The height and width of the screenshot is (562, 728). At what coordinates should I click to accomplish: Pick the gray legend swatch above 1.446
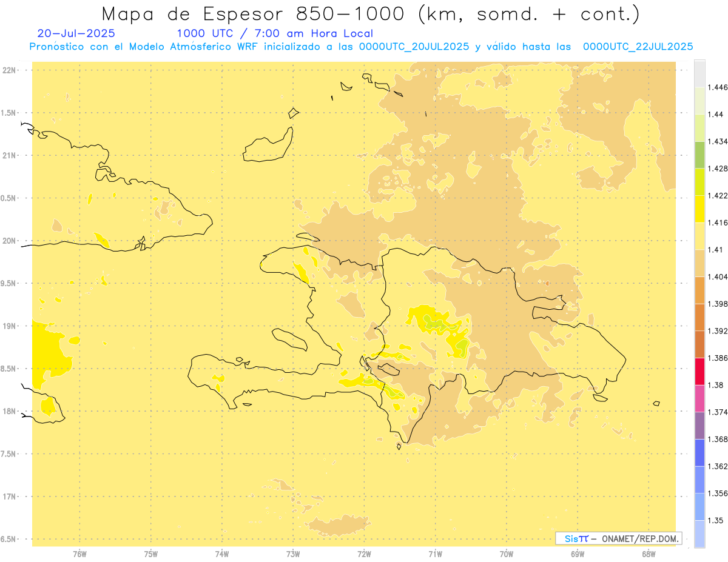(699, 73)
